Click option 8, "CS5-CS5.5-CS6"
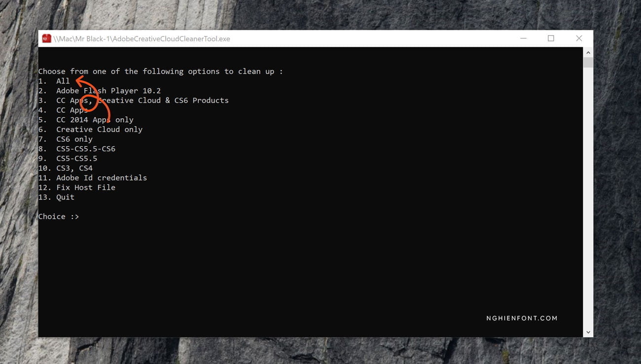Viewport: 641px width, 364px height. [x=85, y=149]
